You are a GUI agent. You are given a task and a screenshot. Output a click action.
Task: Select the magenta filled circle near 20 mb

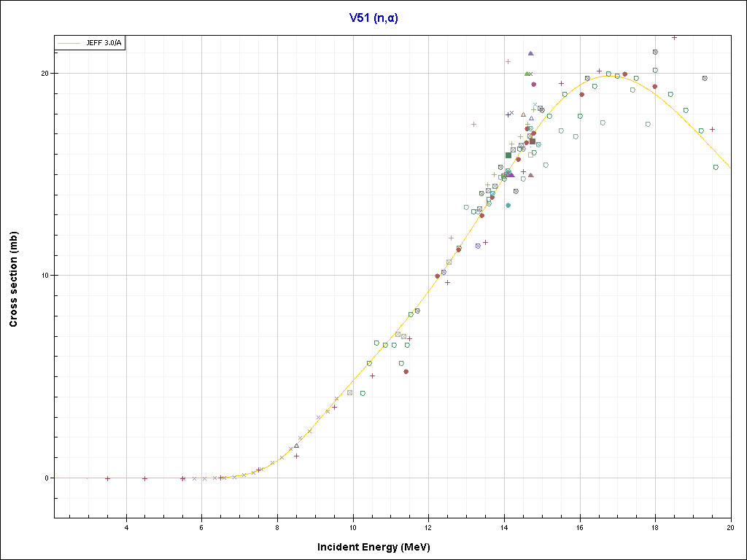[x=533, y=84]
